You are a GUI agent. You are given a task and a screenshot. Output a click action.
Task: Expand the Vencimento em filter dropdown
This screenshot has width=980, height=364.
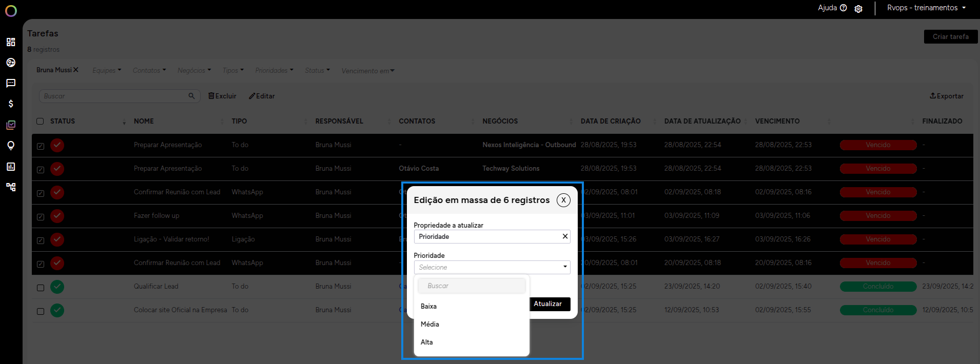pos(368,71)
